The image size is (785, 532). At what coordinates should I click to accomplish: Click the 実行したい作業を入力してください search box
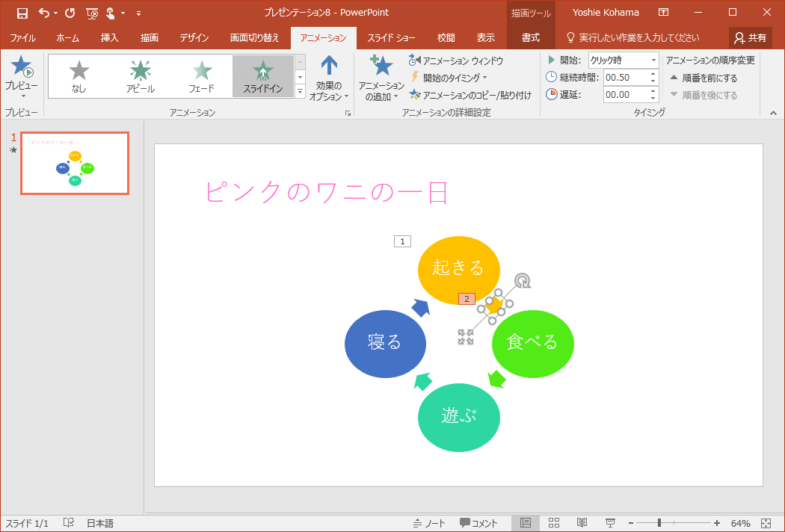pos(633,38)
